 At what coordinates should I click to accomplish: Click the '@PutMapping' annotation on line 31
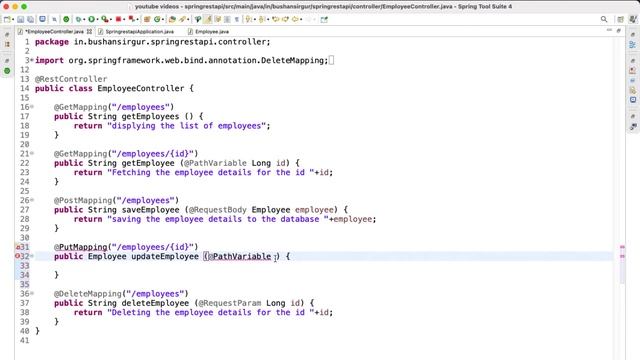point(80,247)
